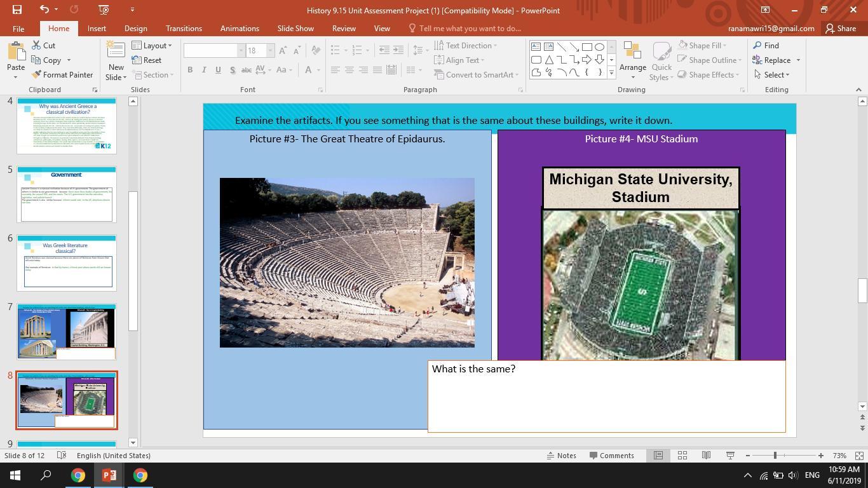The width and height of the screenshot is (868, 488).
Task: Select the Rectangle shape in the gallery
Action: (587, 46)
